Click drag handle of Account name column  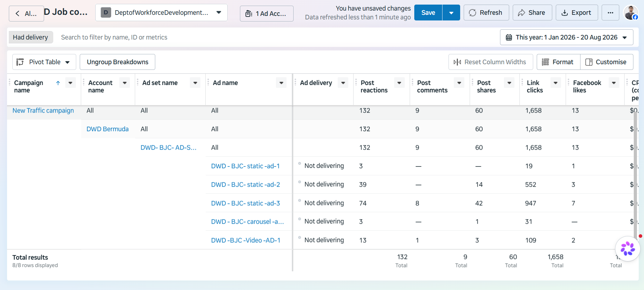[84, 83]
